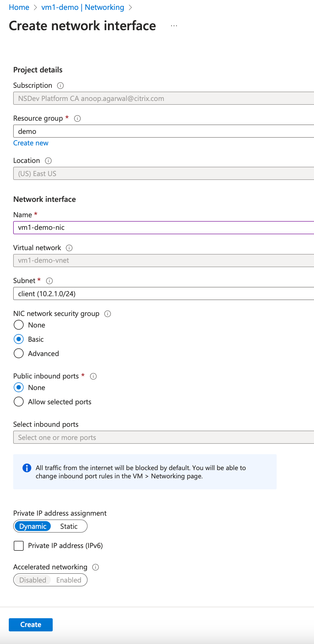The image size is (314, 644).
Task: Open the Subscription dropdown
Action: (164, 98)
